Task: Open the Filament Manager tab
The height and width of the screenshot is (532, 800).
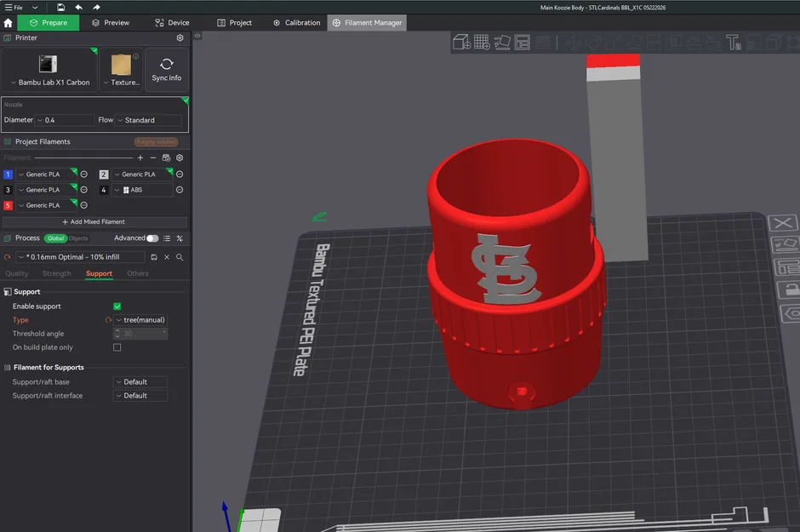Action: click(368, 23)
